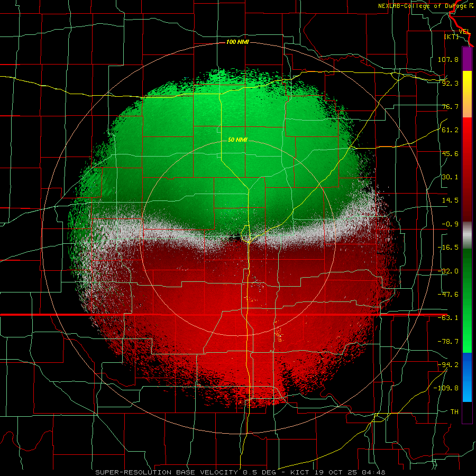Click the gray near-zero segment of color bar
The height and width of the screenshot is (476, 476).
[467, 235]
